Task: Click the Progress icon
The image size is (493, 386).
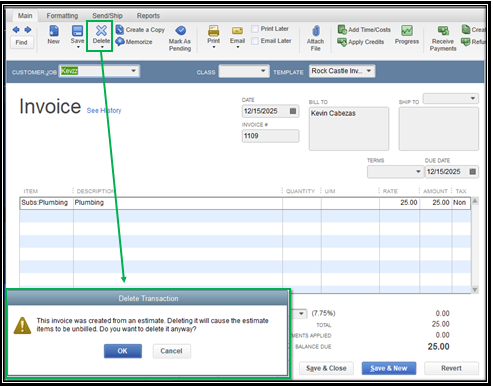Action: click(x=407, y=31)
